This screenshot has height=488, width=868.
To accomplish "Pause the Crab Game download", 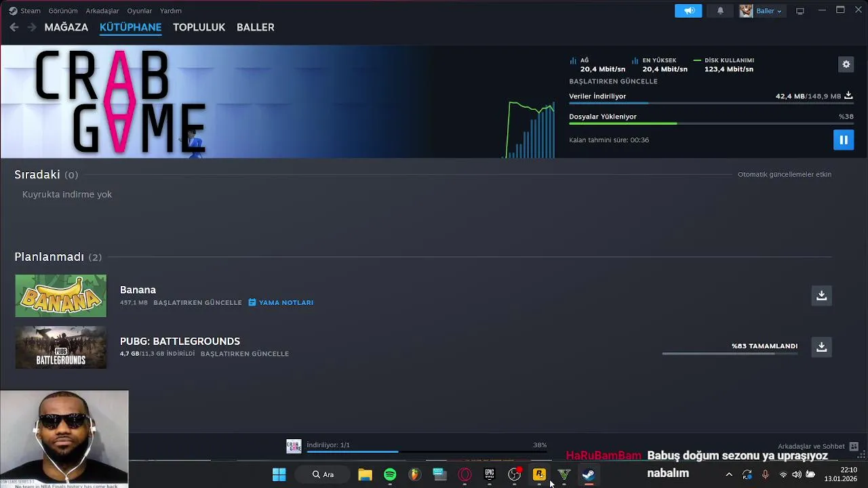I will [844, 140].
